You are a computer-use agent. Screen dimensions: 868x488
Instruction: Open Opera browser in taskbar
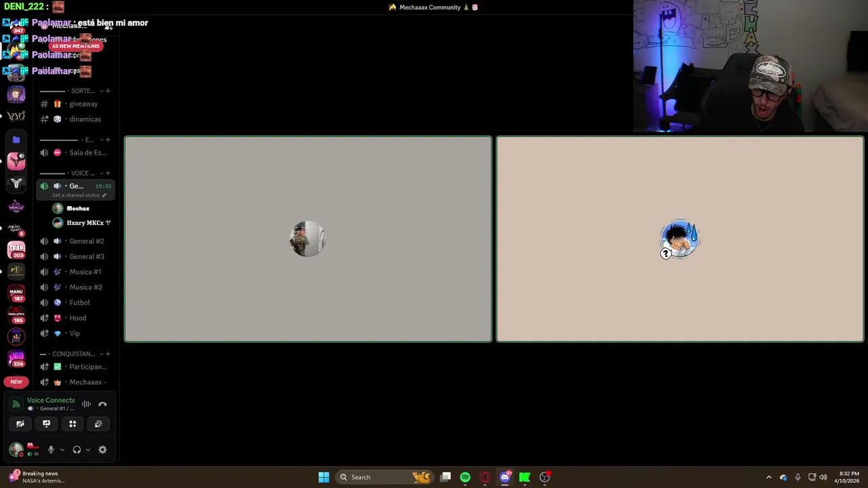pos(485,477)
